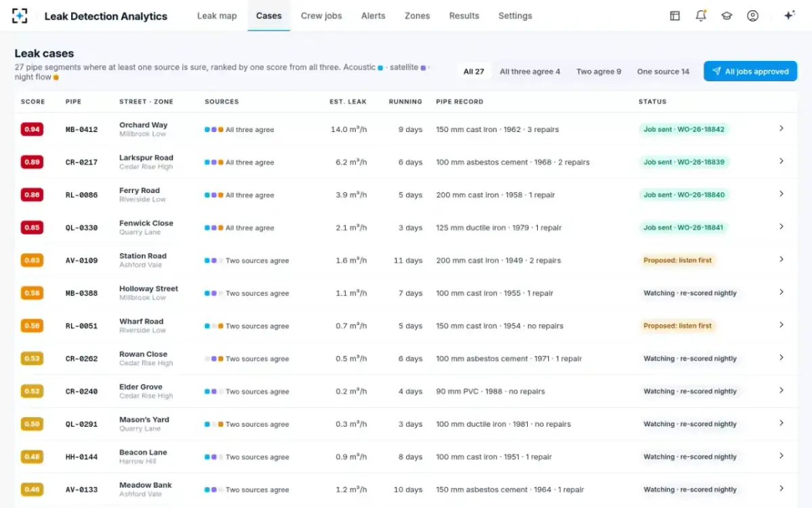812x508 pixels.
Task: Click the night flow orange legend dot
Action: (56, 78)
